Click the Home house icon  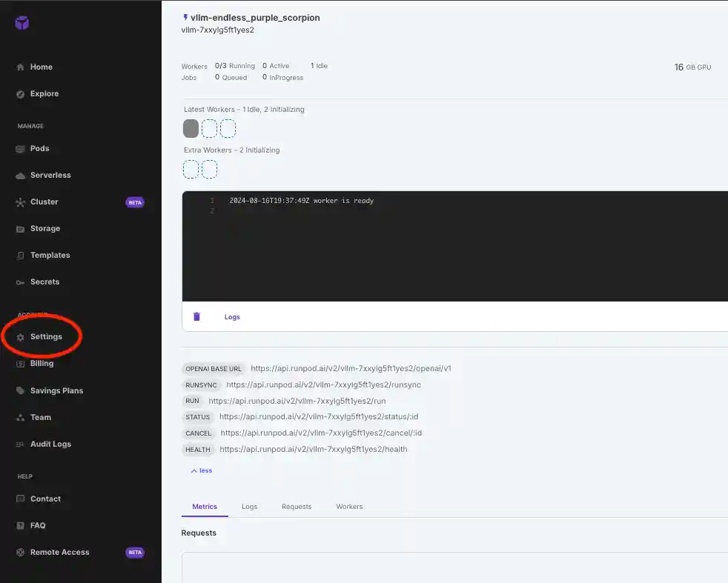[21, 67]
